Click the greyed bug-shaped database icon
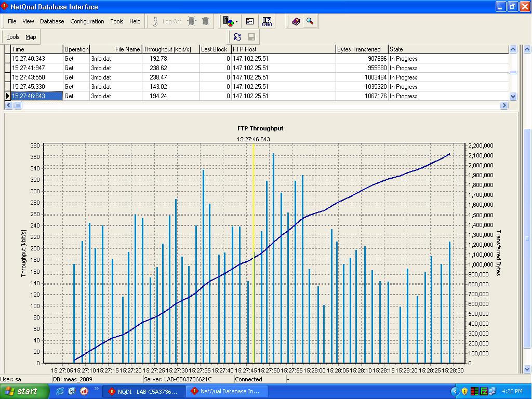Screen dimensions: 532x399 (192, 21)
